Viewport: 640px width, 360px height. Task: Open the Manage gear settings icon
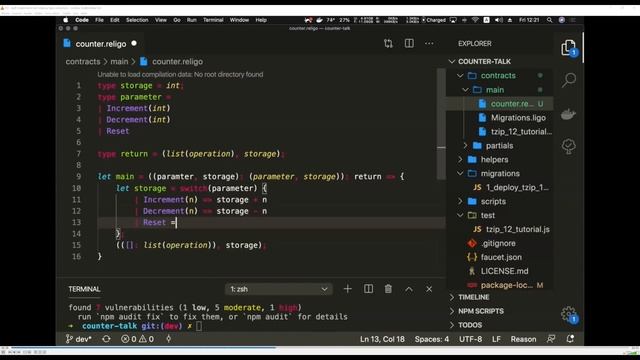tap(568, 314)
